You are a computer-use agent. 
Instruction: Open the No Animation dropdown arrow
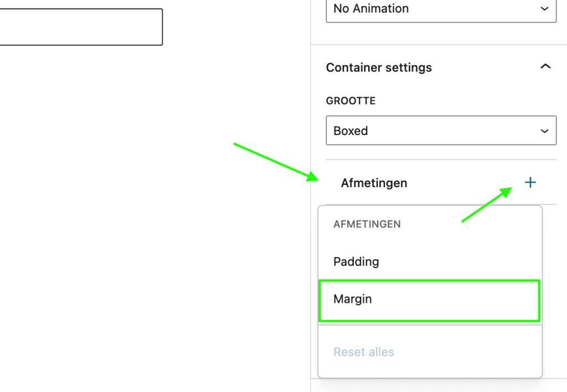(x=545, y=9)
